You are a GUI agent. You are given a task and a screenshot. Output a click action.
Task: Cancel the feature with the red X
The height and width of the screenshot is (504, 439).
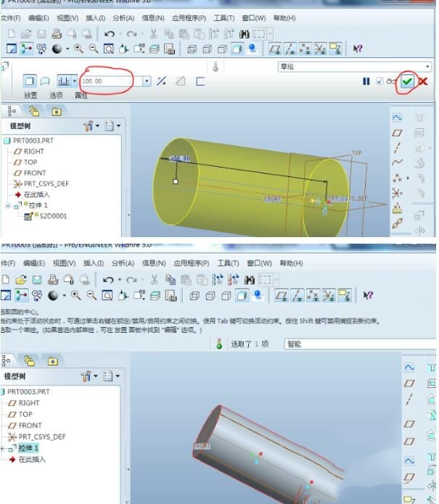422,81
